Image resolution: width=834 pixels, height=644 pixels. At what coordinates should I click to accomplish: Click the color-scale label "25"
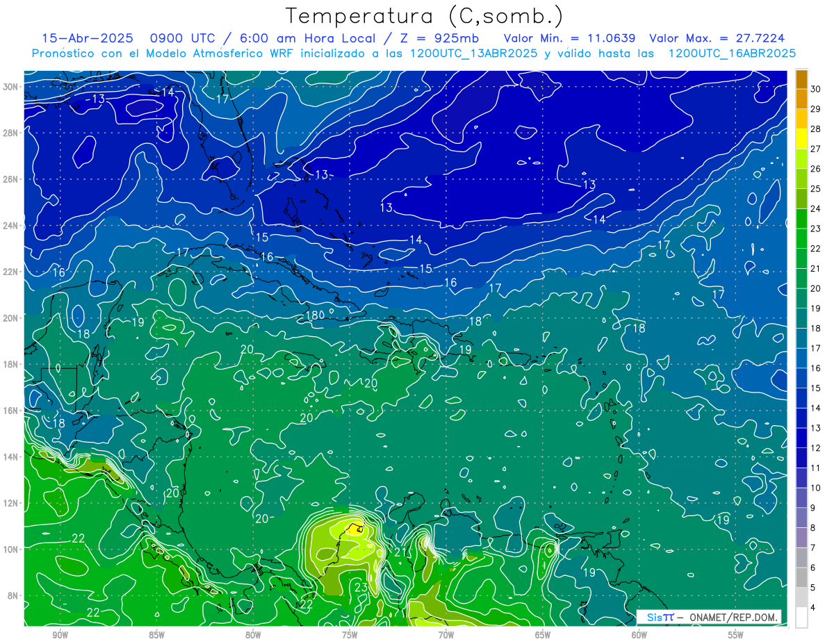coord(816,189)
